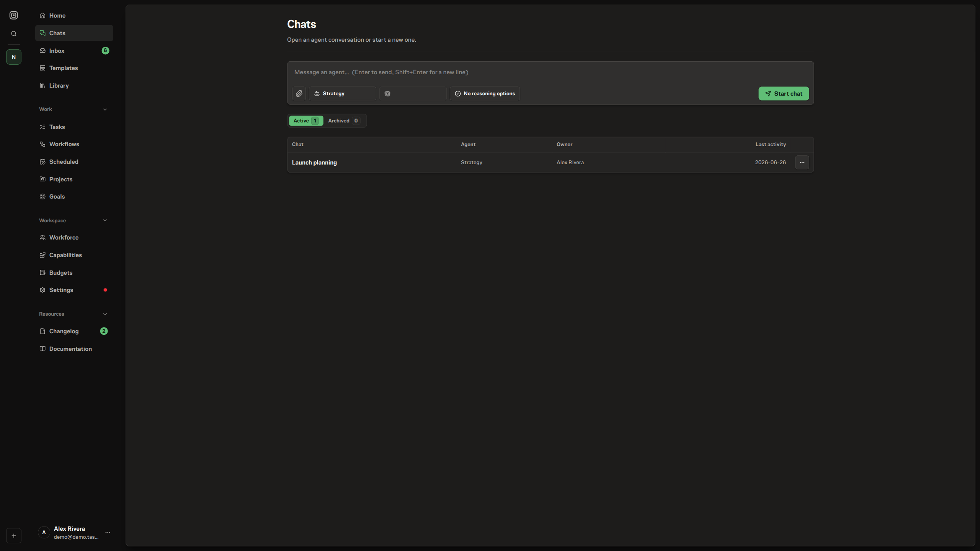Collapse the Resources section chevron
Screen dimensions: 980x551
pos(105,314)
